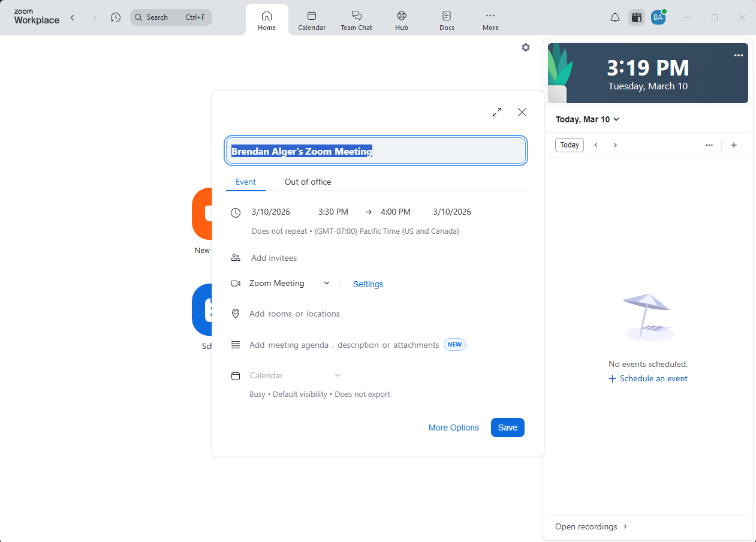Select the Home tab

[x=266, y=19]
